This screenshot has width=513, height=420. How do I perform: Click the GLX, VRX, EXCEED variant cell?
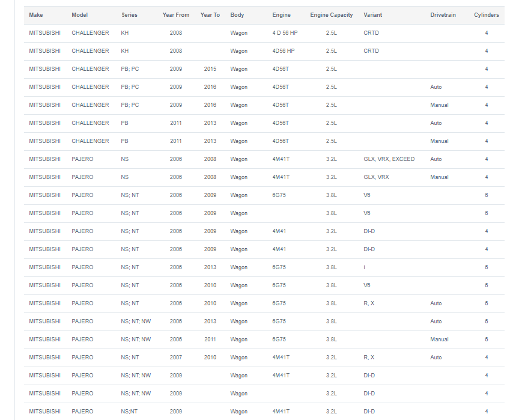pos(389,159)
